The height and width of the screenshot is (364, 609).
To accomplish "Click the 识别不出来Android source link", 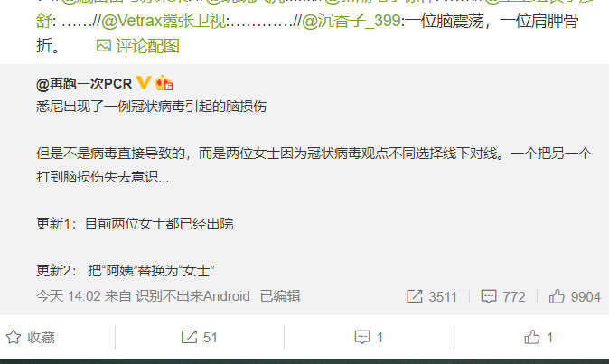I will 192,296.
